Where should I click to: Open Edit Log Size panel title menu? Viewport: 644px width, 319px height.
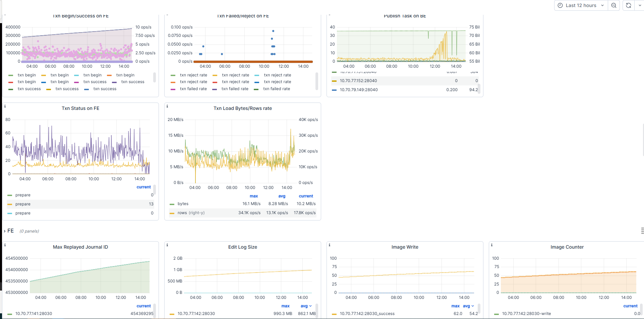pyautogui.click(x=243, y=247)
